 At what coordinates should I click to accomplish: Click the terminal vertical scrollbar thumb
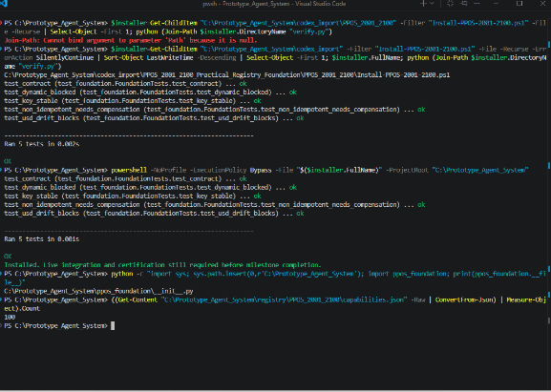coord(548,320)
